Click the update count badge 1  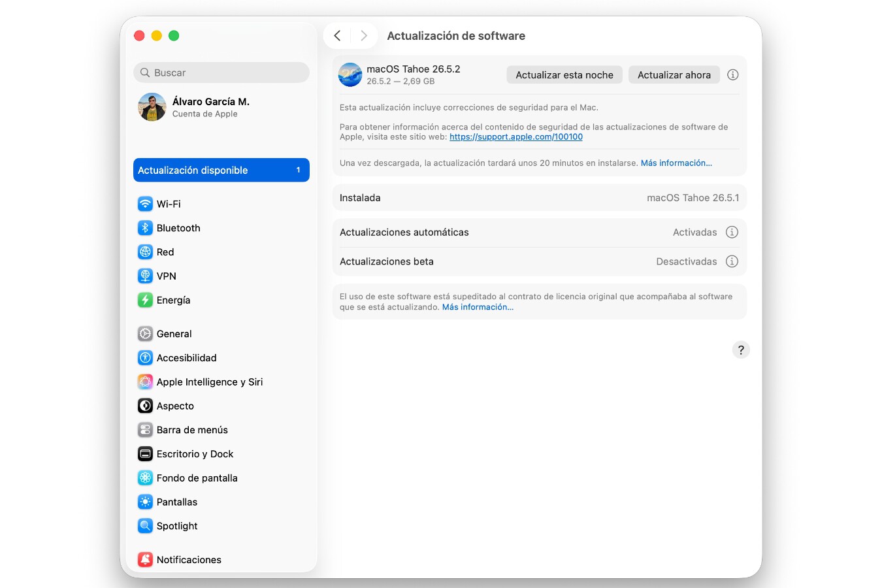[299, 170]
